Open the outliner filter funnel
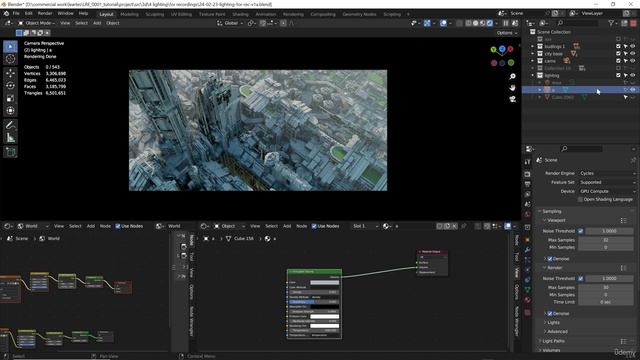This screenshot has height=360, width=640. point(611,23)
